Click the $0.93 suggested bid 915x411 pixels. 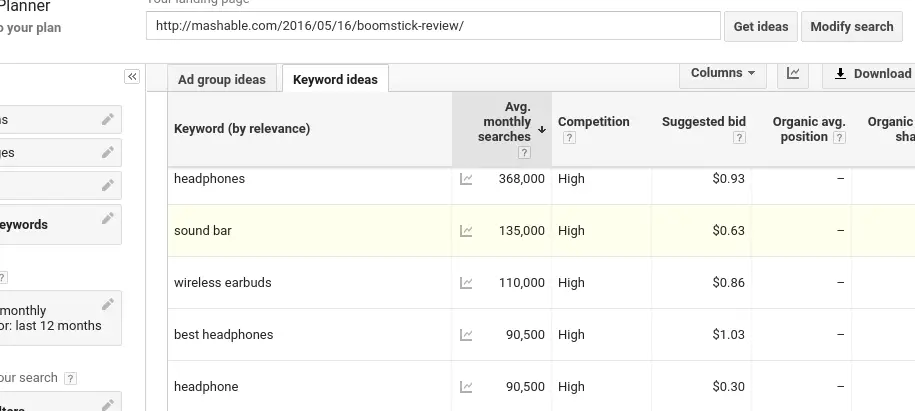click(x=728, y=179)
